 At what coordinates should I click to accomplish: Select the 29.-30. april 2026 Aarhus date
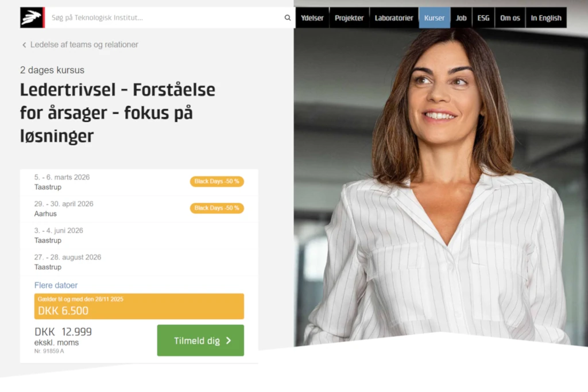139,209
